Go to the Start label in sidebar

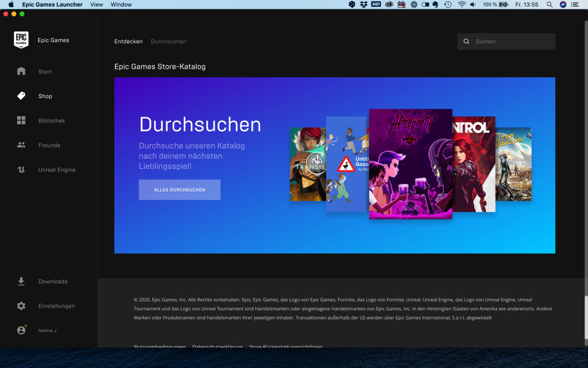coord(45,72)
